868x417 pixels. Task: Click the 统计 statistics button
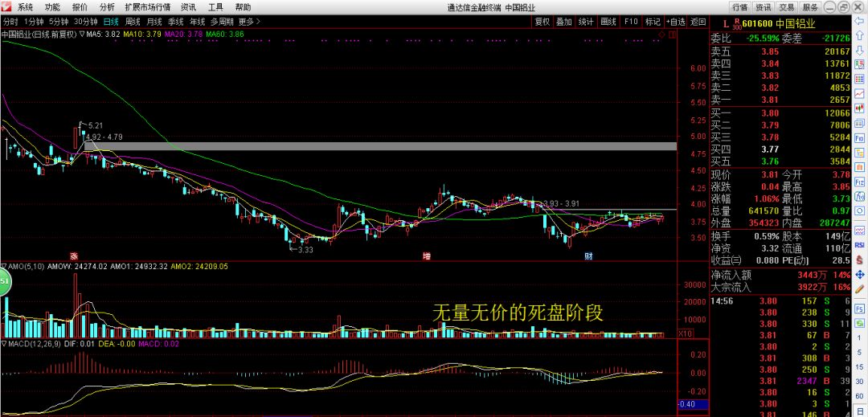point(586,22)
